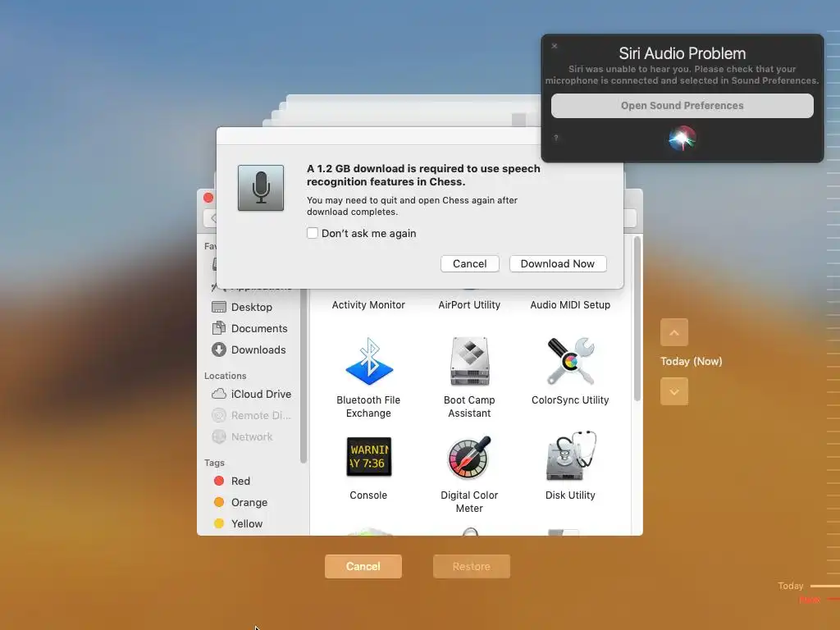Click Open Sound Preferences button
This screenshot has height=630, width=840.
682,106
